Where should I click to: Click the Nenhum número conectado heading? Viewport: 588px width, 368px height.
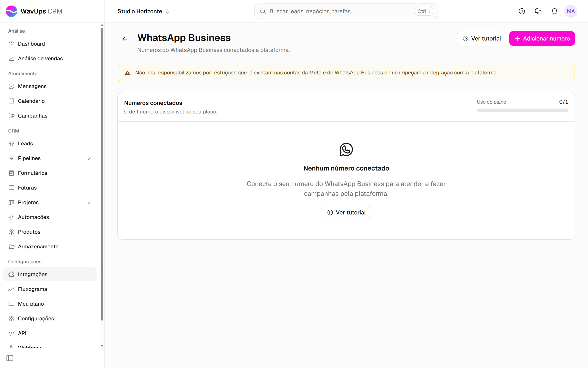tap(346, 168)
